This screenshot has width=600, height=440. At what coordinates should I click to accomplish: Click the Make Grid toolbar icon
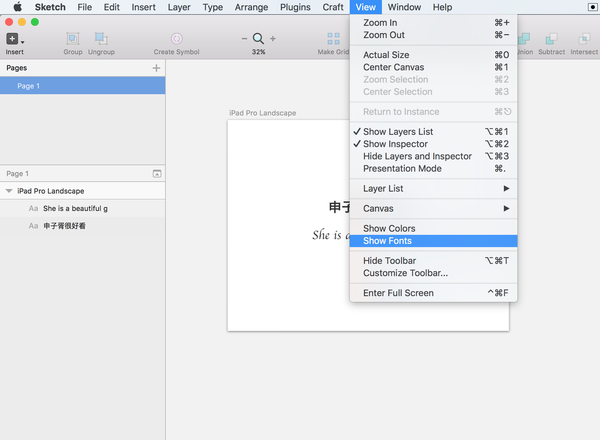333,39
